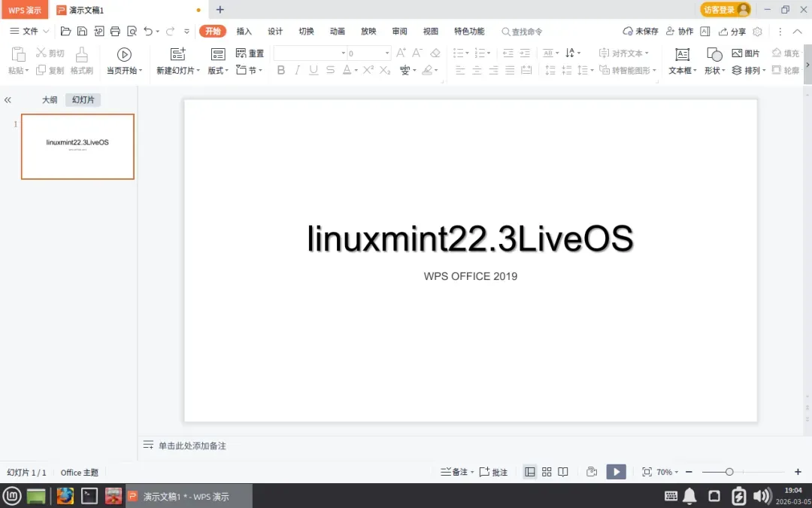Open the font name combo box
This screenshot has height=508, width=812.
click(x=311, y=53)
